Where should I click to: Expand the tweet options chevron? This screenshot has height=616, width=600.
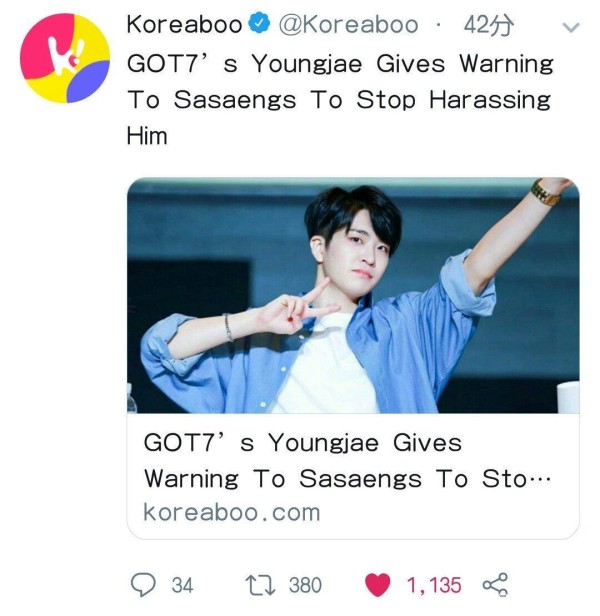coord(571,27)
